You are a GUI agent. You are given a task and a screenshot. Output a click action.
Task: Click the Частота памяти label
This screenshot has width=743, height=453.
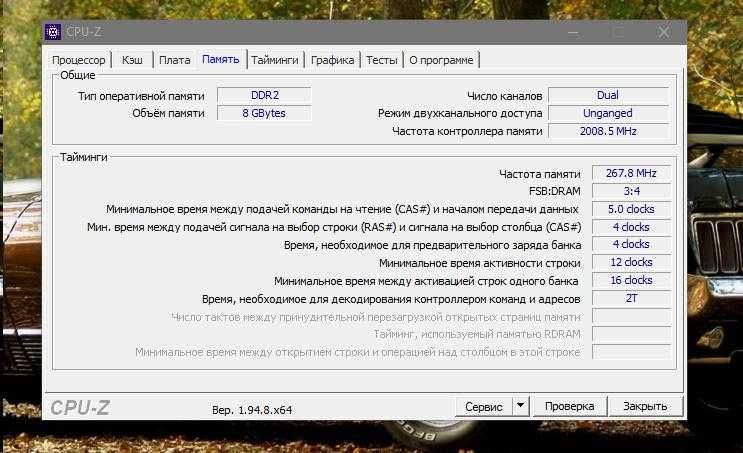(x=540, y=174)
